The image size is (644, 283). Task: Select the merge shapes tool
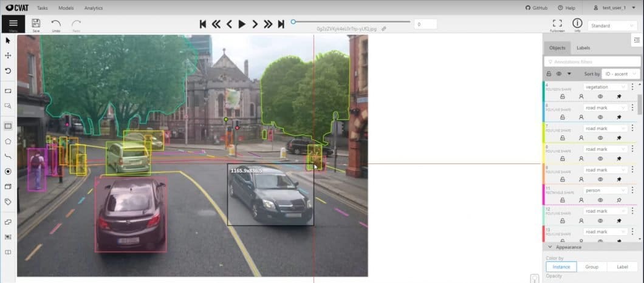(x=8, y=222)
